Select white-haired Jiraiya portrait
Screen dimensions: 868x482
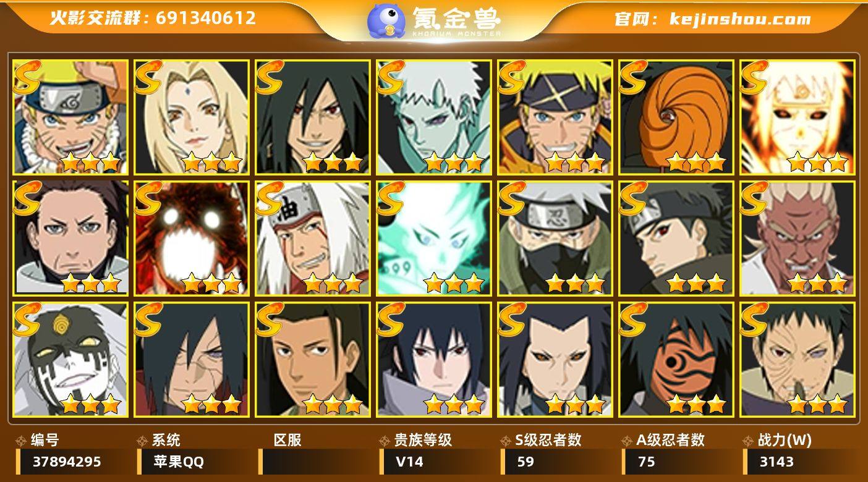click(313, 238)
